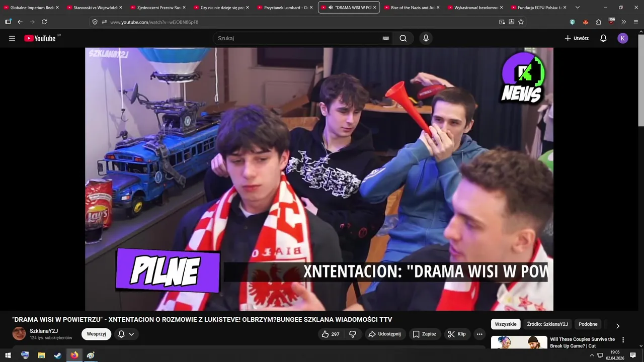Screen dimensions: 644x362
Task: Open picture-in-picture icon in address bar
Action: point(502,22)
